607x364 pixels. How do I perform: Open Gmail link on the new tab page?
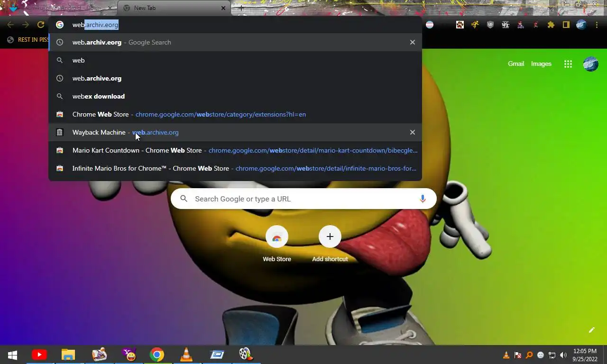516,64
